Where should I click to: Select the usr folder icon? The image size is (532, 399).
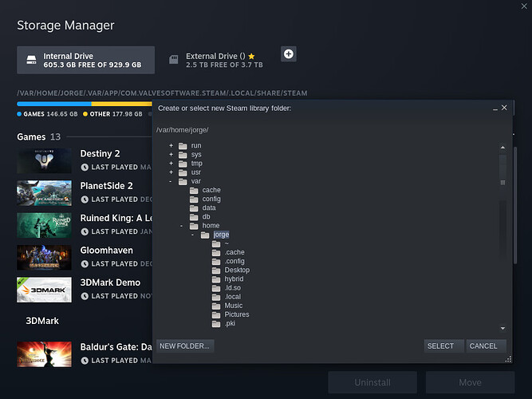coord(183,172)
